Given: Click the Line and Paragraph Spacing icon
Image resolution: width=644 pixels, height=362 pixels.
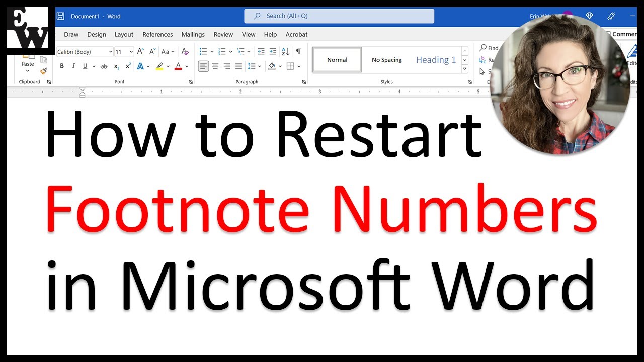Looking at the screenshot, I should tap(252, 66).
